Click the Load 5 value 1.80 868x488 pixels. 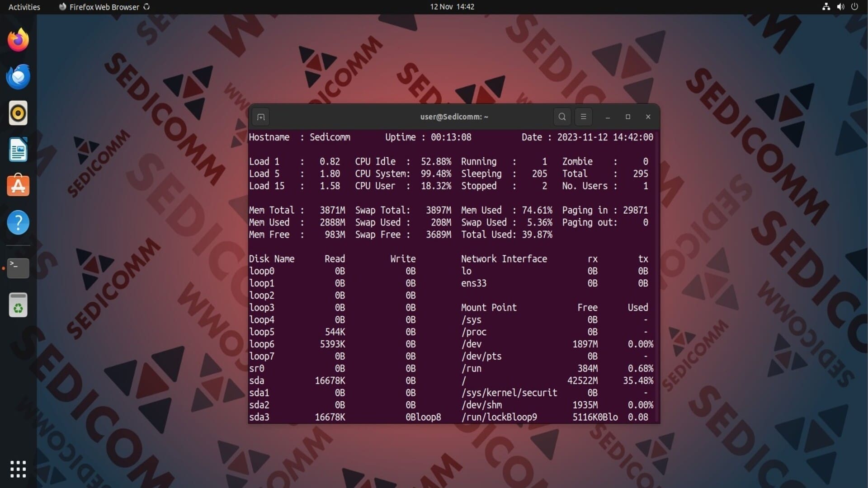(x=330, y=174)
